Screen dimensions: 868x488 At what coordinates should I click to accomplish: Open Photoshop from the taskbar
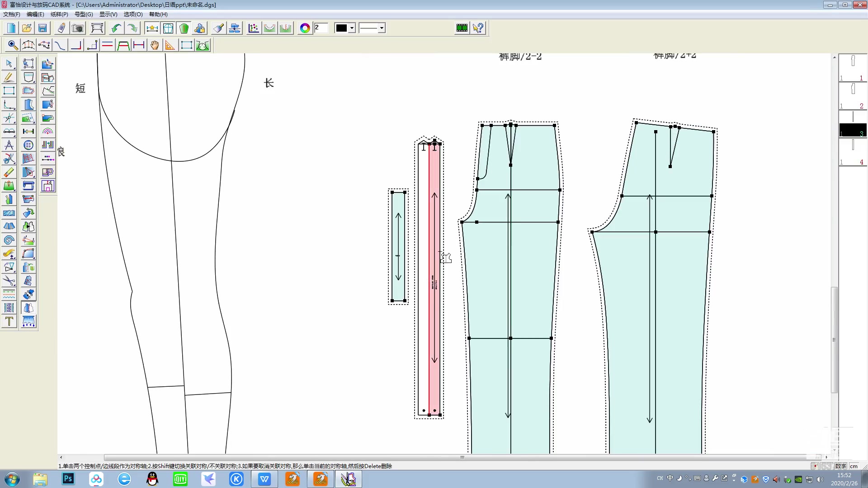coord(68,479)
